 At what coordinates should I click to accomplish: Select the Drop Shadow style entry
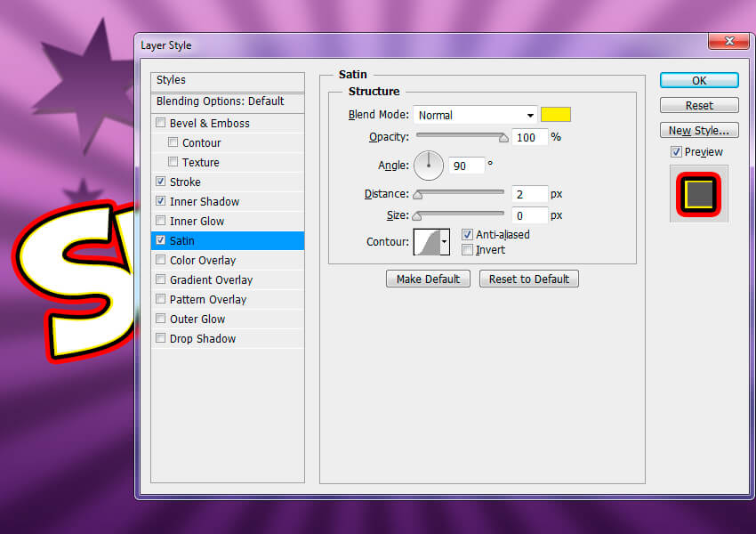coord(203,339)
